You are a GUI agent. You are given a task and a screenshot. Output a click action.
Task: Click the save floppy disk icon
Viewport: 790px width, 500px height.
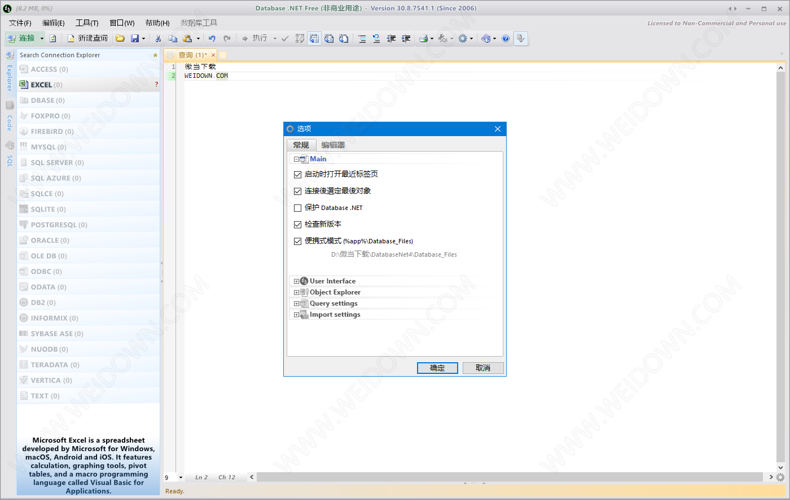[x=135, y=38]
